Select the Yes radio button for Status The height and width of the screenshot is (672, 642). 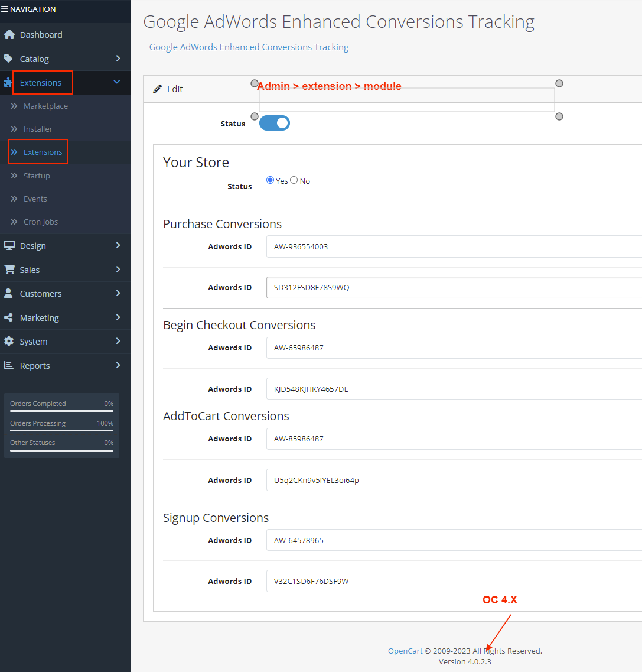[270, 180]
